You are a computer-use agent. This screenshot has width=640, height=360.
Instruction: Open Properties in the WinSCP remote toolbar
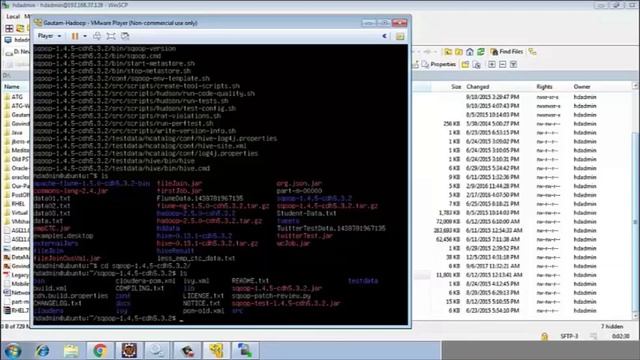click(438, 64)
